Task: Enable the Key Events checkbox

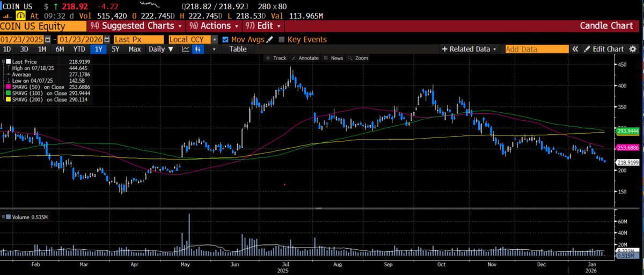Action: [282, 39]
